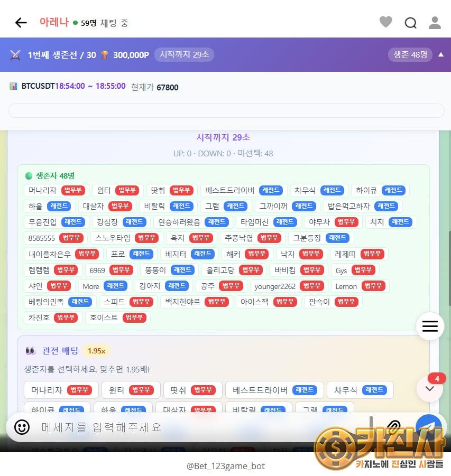451x476 pixels.
Task: Collapse the survival banner with the triangle
Action: tap(441, 54)
